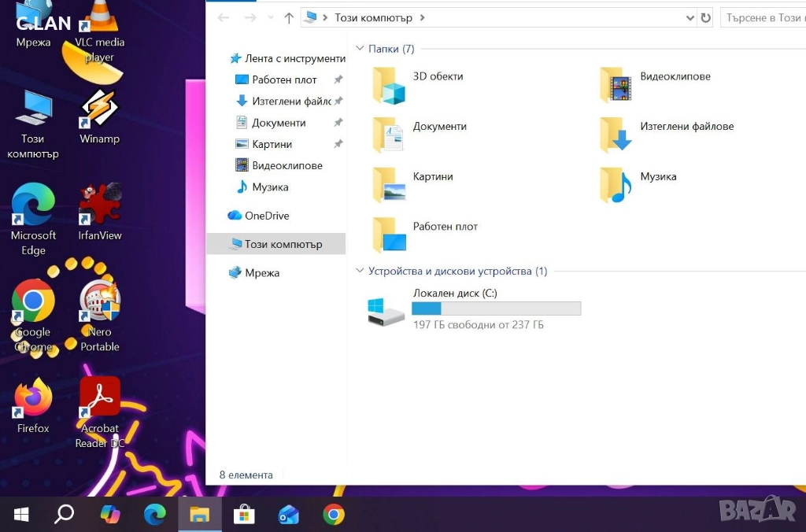Open the Видеоклипове folder in main pane
Image resolution: width=806 pixels, height=532 pixels.
point(616,85)
